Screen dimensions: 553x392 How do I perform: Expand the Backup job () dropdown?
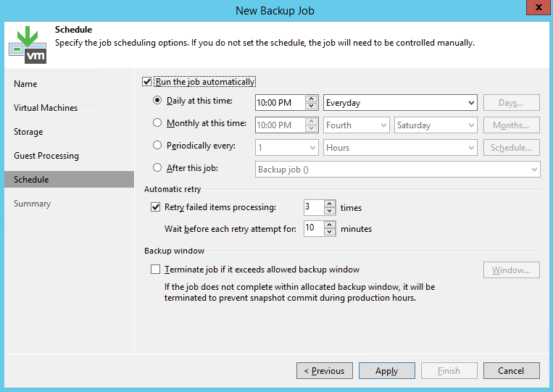coord(398,170)
